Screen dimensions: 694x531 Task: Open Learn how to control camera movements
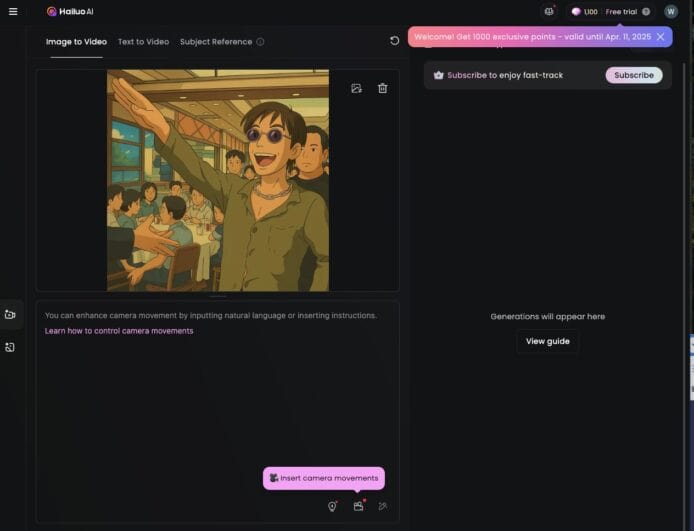pos(119,331)
